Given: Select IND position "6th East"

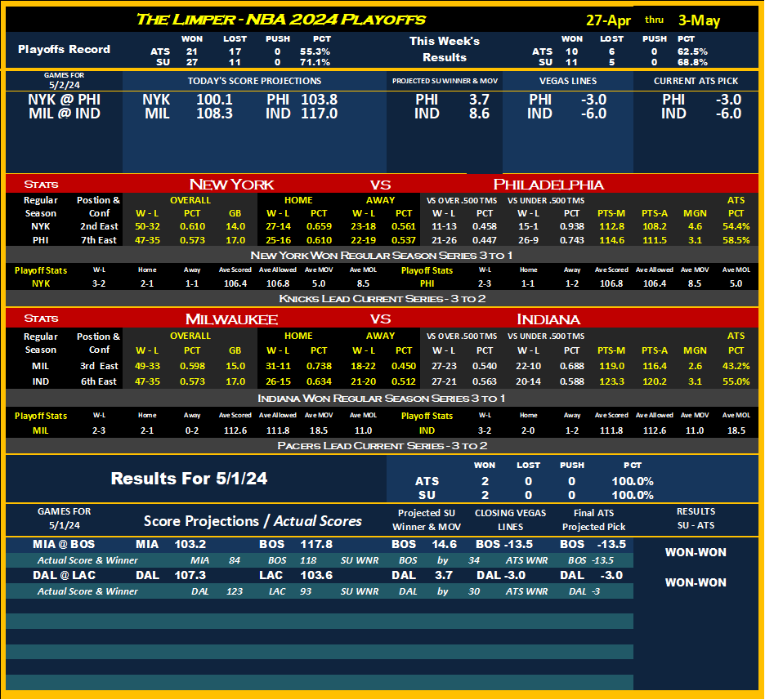Looking at the screenshot, I should pyautogui.click(x=99, y=381).
